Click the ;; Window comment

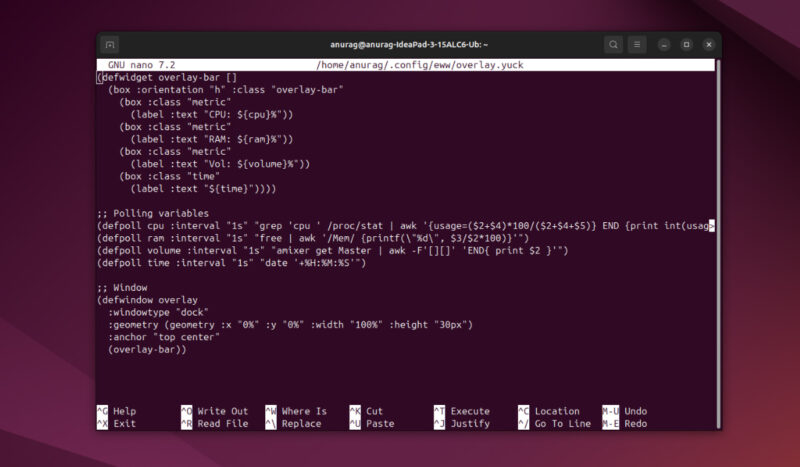pos(122,287)
